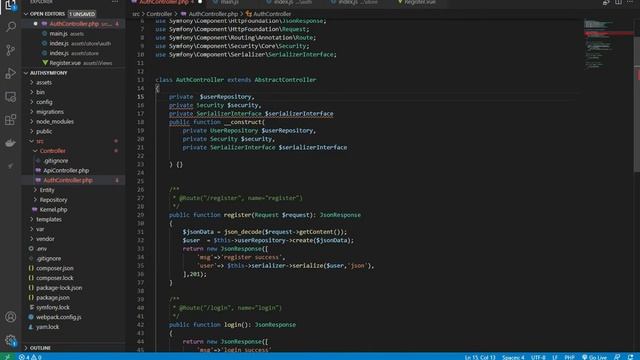Open yarn.lock in file tree
640x360 pixels.
click(74, 327)
